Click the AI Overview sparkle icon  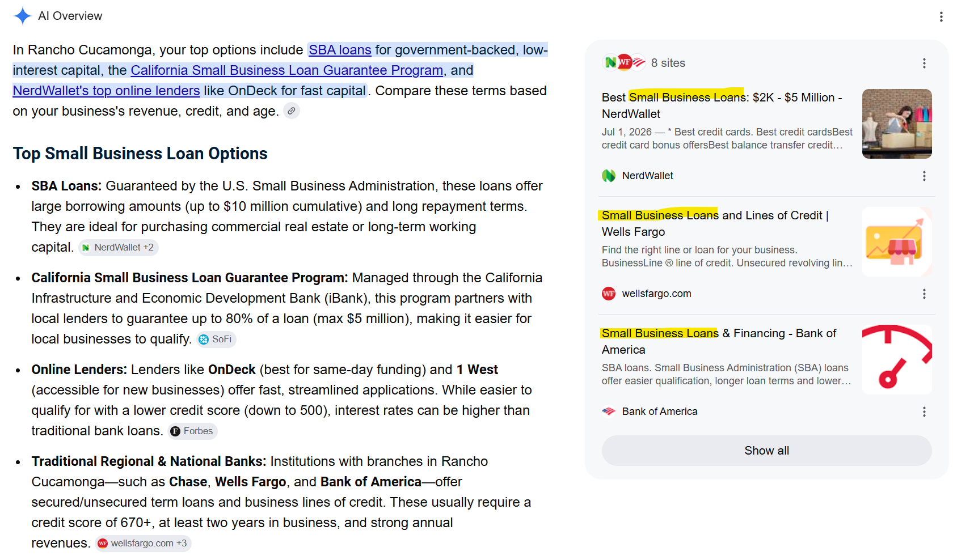[22, 16]
